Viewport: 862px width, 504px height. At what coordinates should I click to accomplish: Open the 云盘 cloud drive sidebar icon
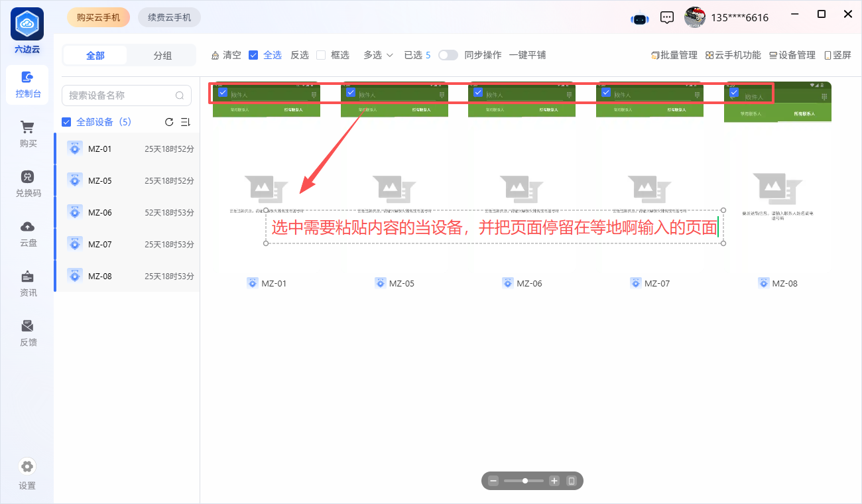[27, 227]
